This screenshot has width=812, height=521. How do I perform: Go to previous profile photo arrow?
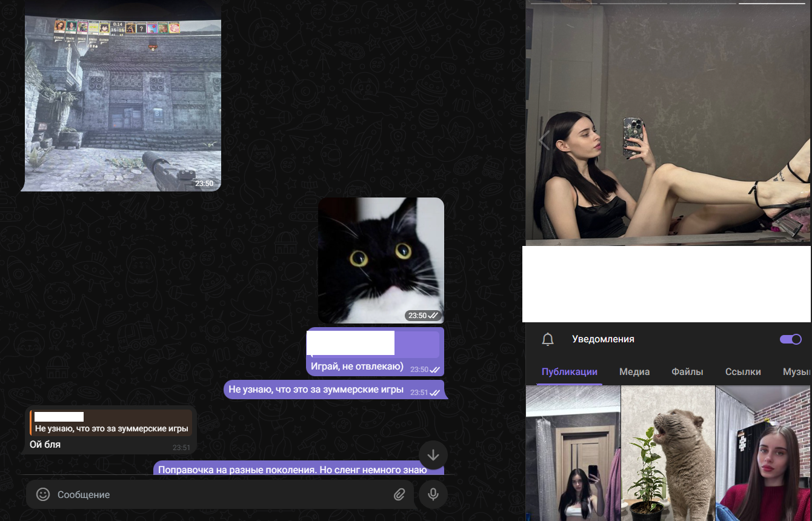544,140
